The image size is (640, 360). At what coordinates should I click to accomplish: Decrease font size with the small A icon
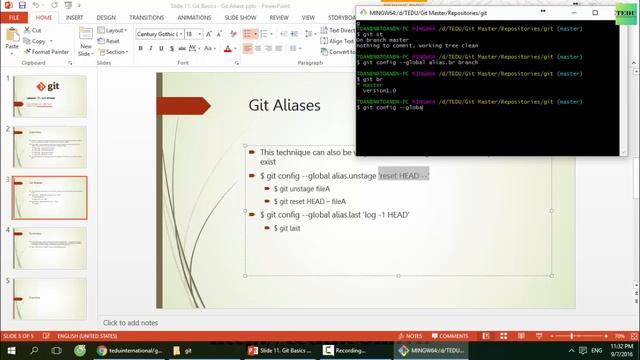point(220,34)
